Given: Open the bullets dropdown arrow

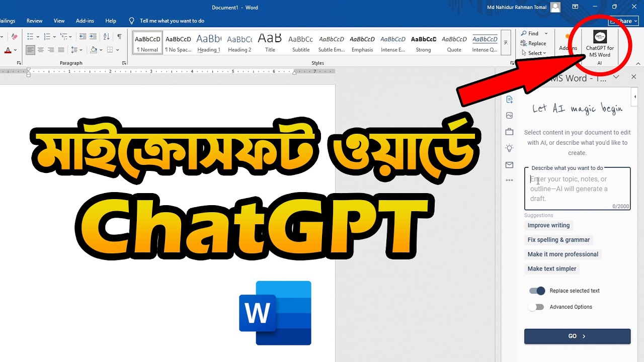Looking at the screenshot, I should coord(37,37).
